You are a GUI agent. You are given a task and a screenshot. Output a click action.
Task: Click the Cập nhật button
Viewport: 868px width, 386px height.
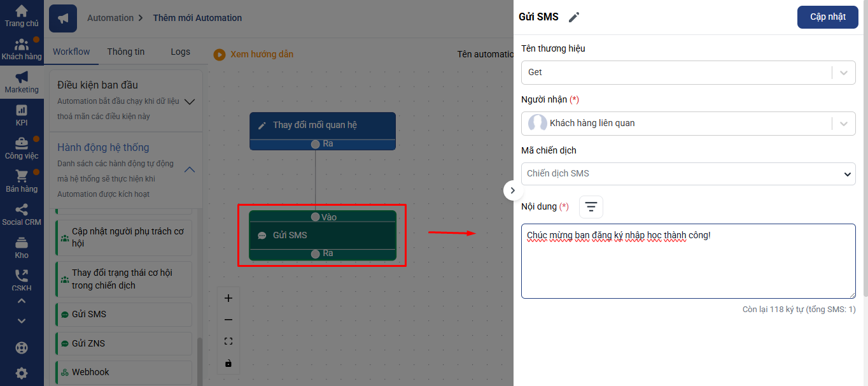(x=827, y=17)
